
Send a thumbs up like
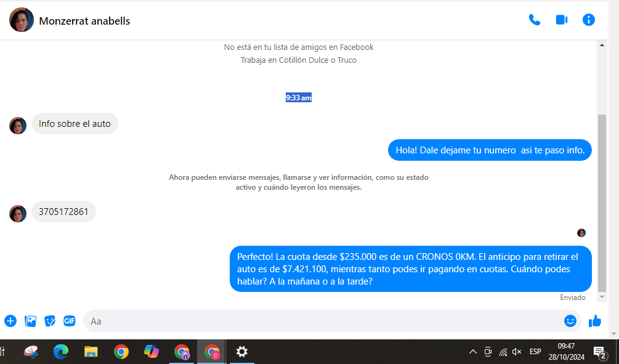(594, 321)
